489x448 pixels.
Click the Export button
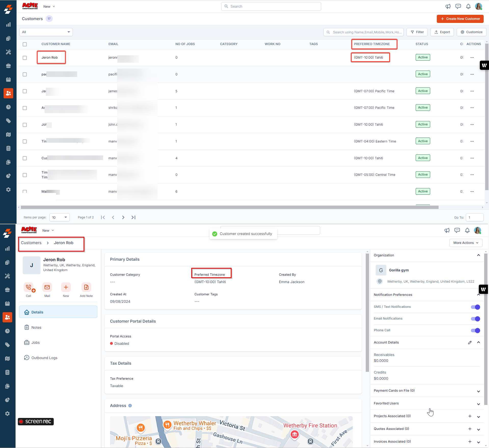pos(442,32)
